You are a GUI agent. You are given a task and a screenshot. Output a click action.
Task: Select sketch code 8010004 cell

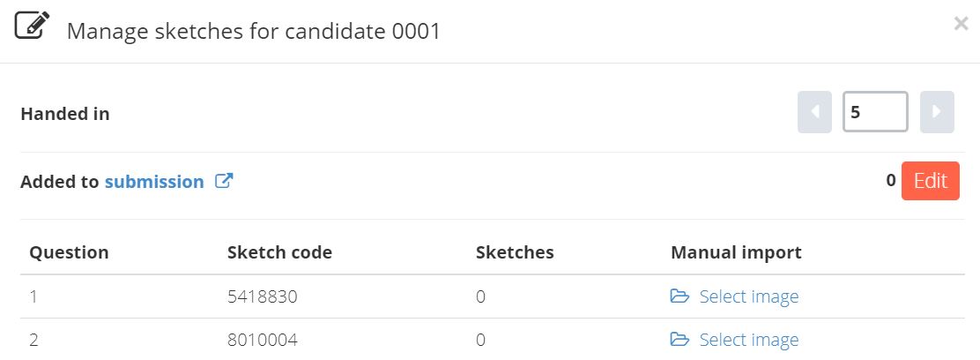(262, 340)
